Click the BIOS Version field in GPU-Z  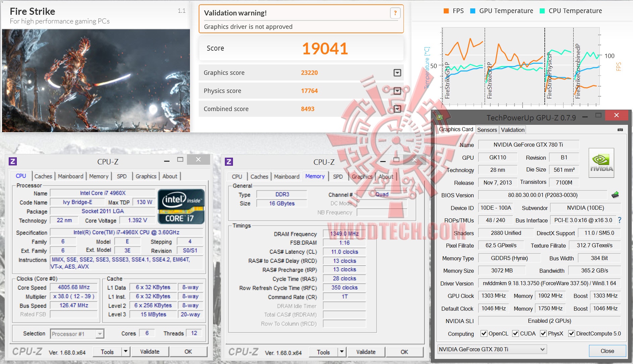point(543,195)
